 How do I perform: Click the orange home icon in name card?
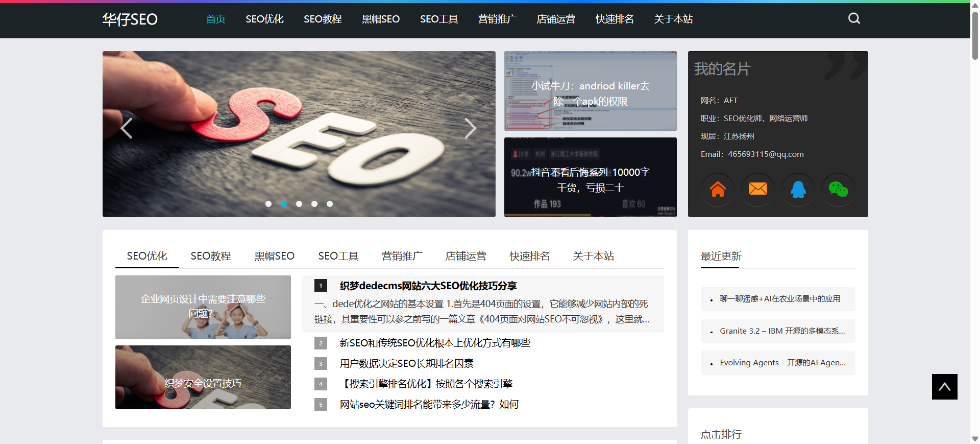coord(718,190)
